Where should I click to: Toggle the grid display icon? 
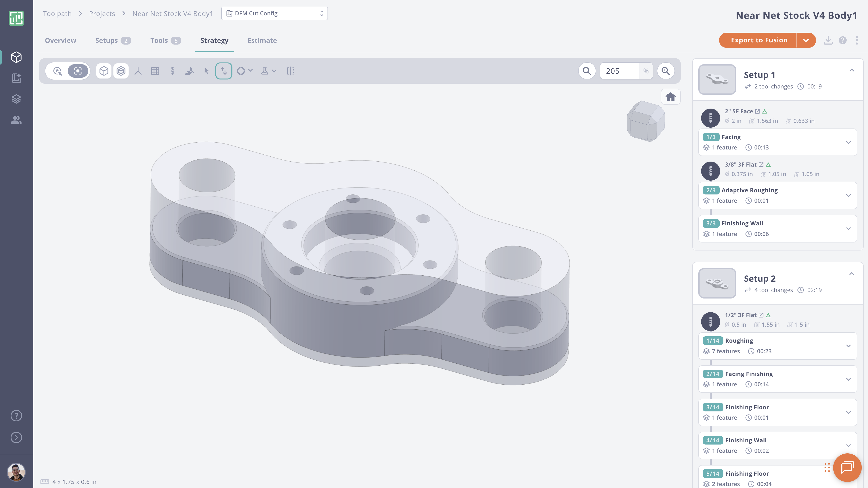[155, 71]
